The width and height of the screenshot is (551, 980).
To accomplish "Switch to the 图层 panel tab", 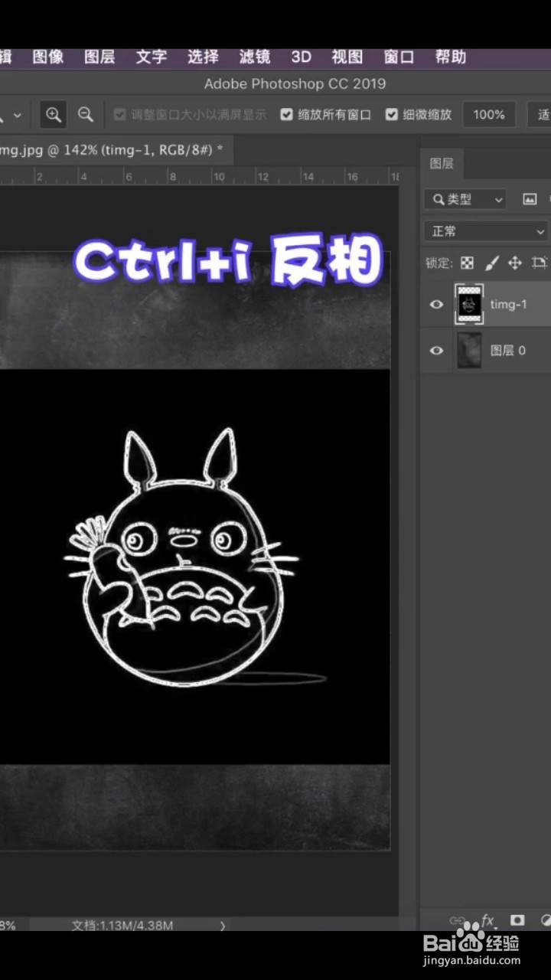I will 442,163.
